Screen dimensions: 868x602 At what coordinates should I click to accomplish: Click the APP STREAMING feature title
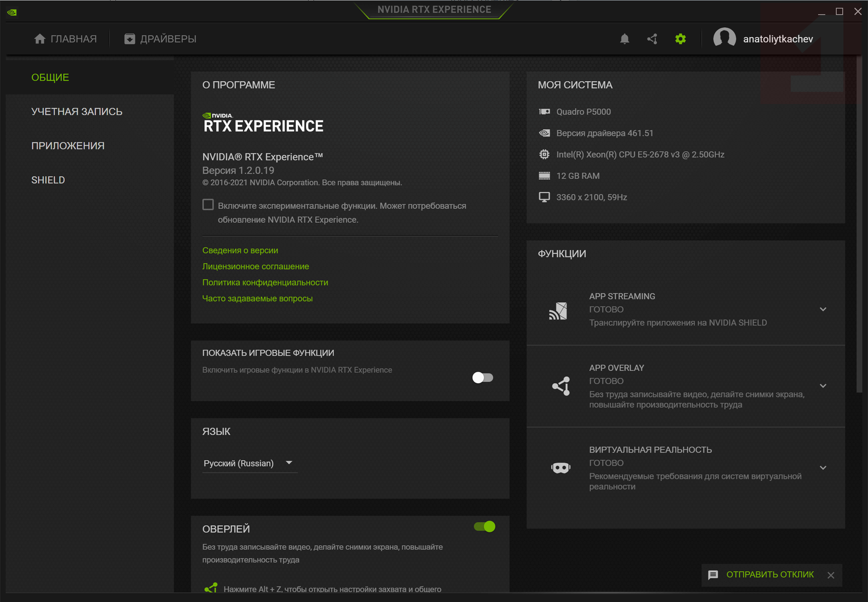click(622, 296)
